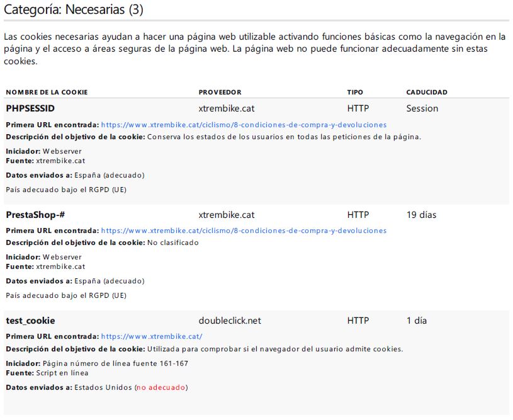This screenshot has height=420, width=513.
Task: Click the "Página número de línea fuente 161-167" initiator
Action: click(115, 363)
